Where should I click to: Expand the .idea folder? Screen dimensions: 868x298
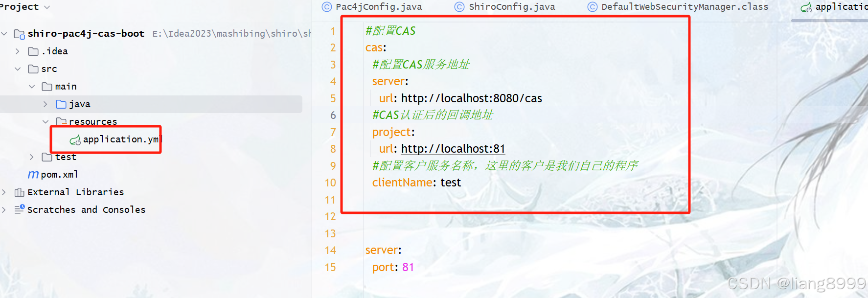coord(18,51)
